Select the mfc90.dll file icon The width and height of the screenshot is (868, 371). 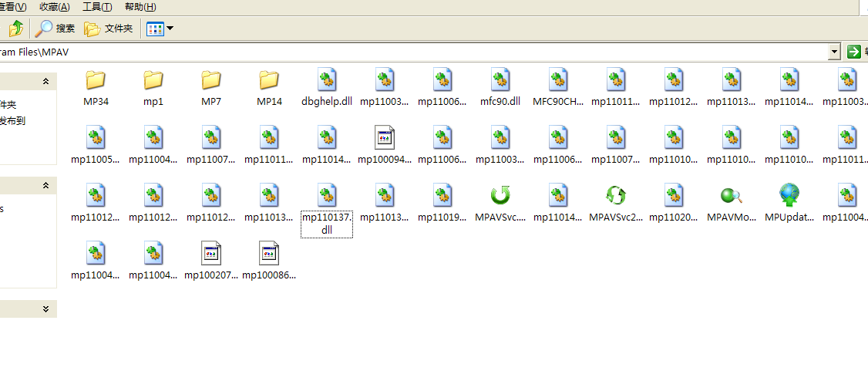point(500,80)
